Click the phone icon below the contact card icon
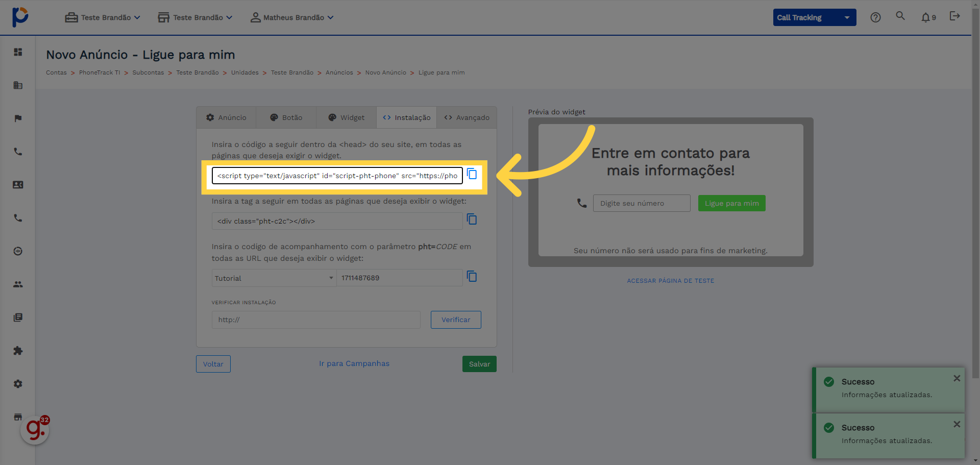This screenshot has height=465, width=980. (x=18, y=218)
